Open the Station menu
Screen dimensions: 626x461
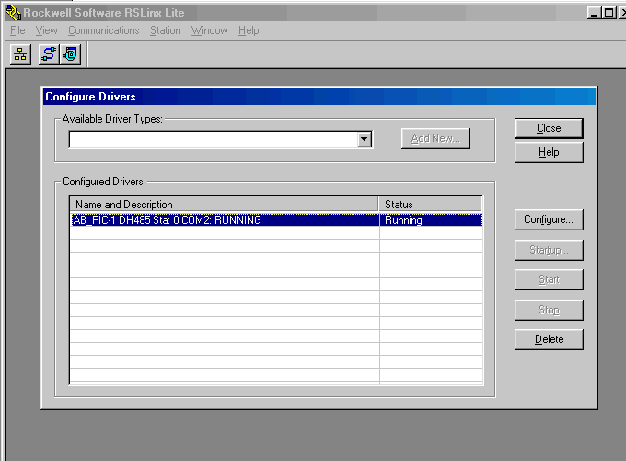(165, 30)
